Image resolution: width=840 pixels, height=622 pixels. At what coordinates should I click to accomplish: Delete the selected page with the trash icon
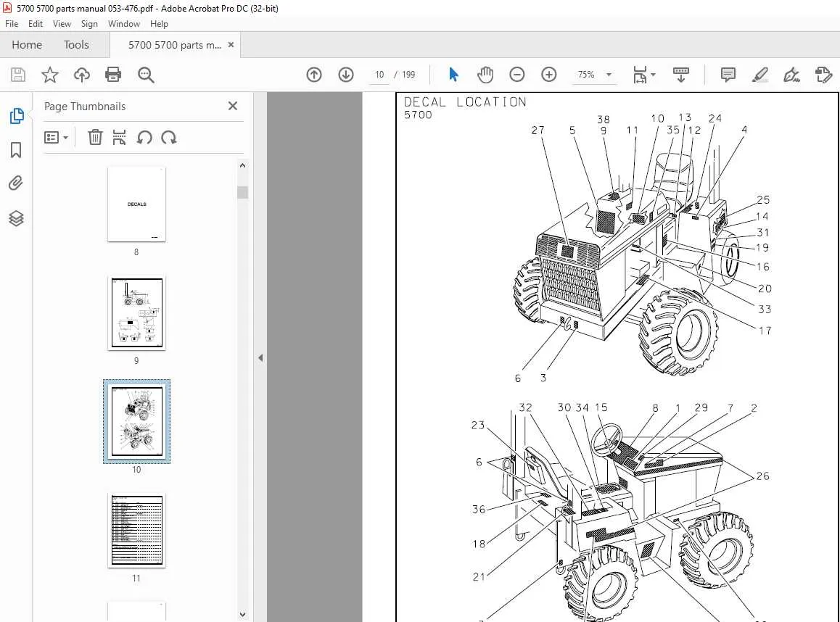(95, 138)
